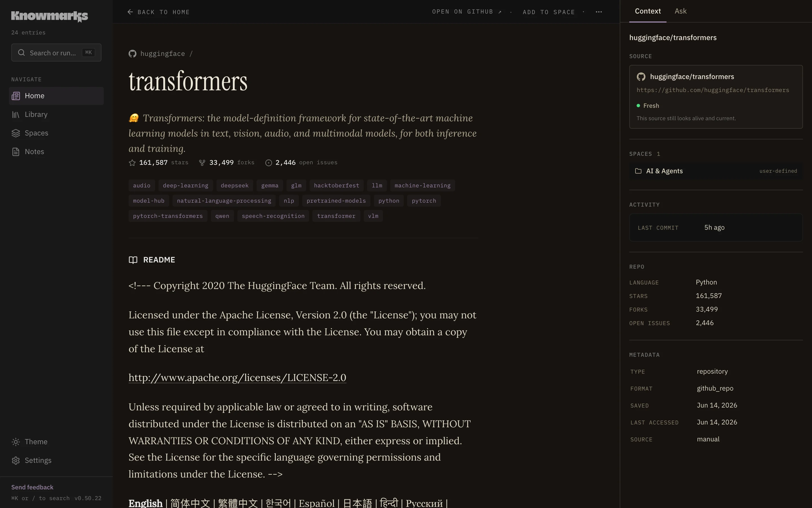This screenshot has width=812, height=508.
Task: Open the AI & Agents space
Action: [716, 171]
